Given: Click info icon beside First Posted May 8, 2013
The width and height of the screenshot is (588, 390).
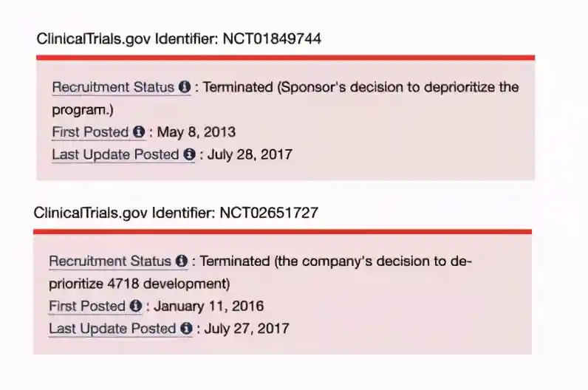Looking at the screenshot, I should [139, 132].
